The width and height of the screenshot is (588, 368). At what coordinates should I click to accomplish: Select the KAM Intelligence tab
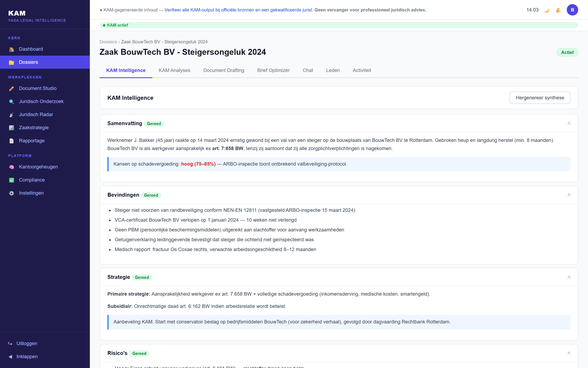(126, 70)
